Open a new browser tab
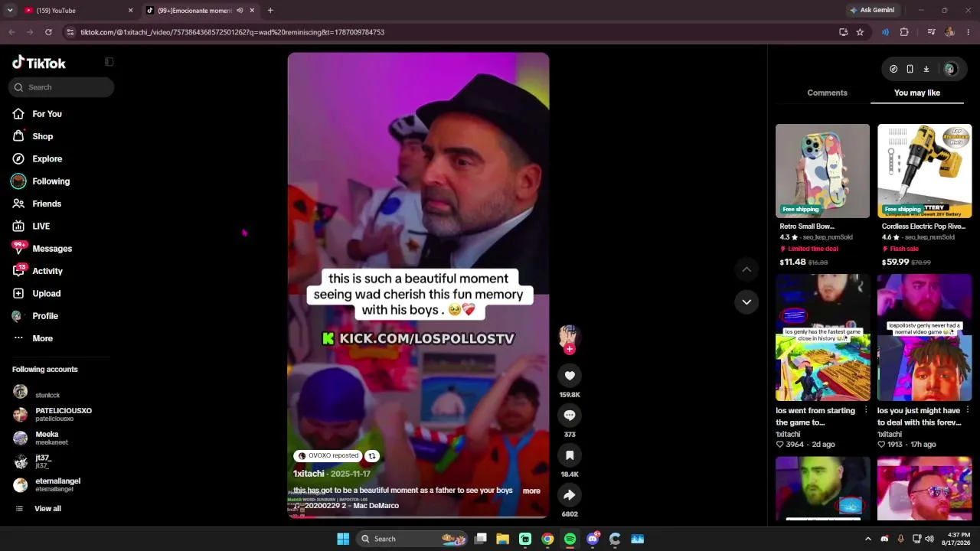Screen dimensions: 980x551 270,11
